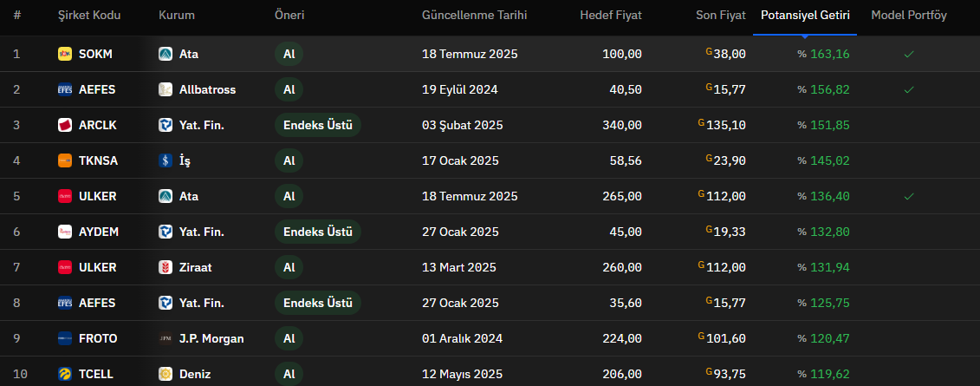
Task: Open the AYDEM stock link
Action: [99, 232]
